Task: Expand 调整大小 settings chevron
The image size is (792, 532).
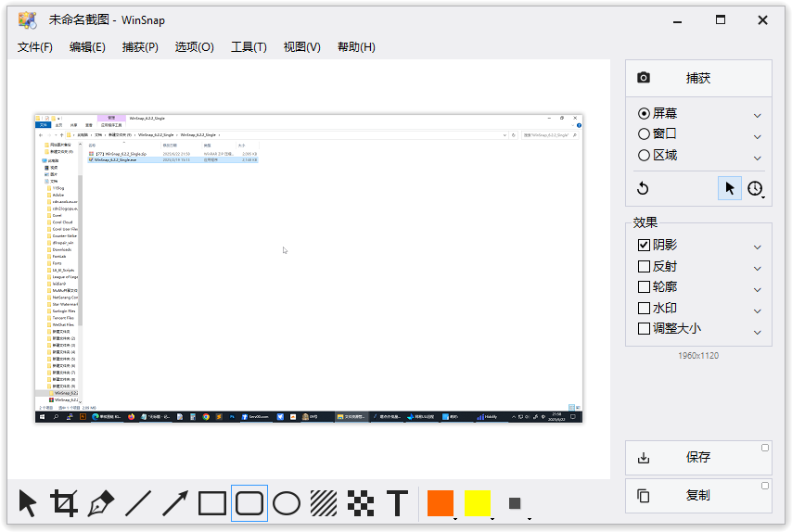Action: click(x=757, y=332)
